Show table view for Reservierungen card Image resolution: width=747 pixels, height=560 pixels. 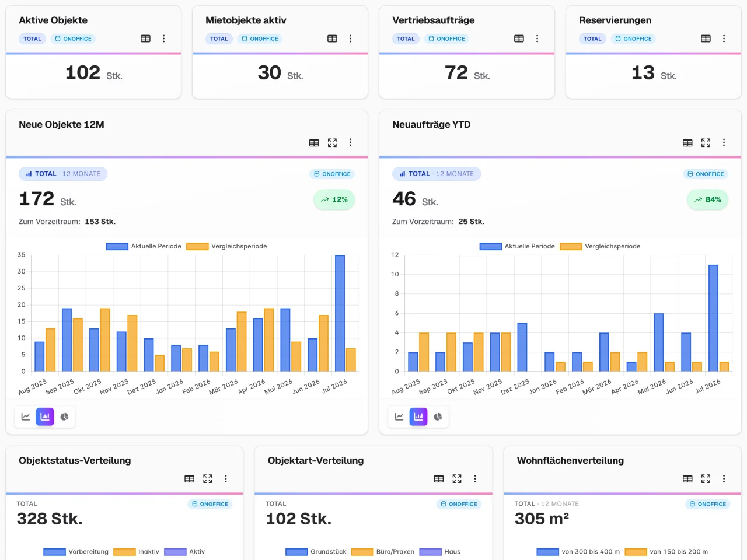pos(706,38)
